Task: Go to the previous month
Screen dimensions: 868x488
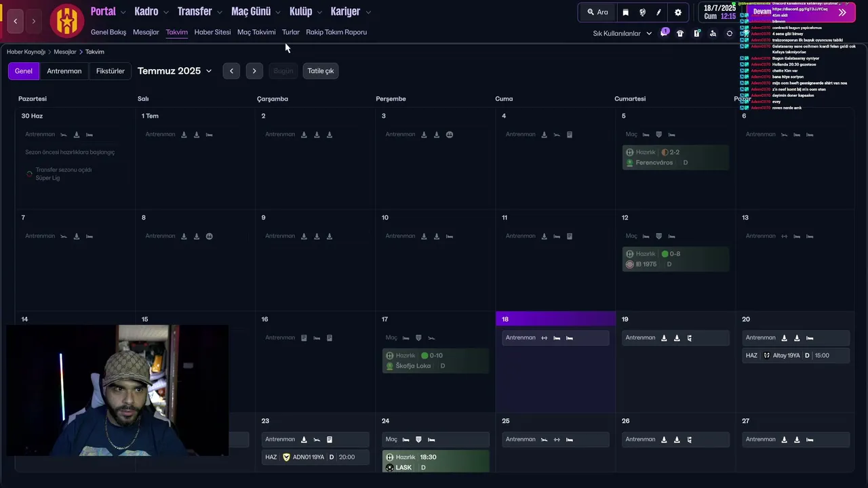Action: [231, 70]
